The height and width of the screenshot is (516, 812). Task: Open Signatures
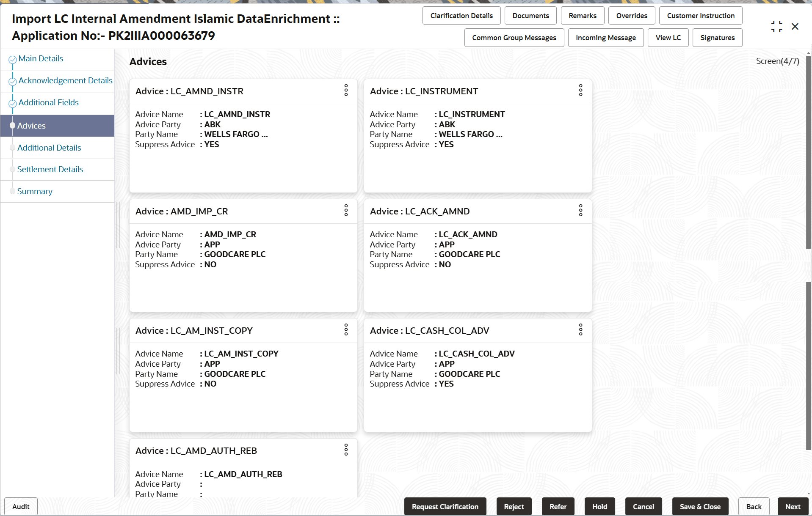pos(717,38)
